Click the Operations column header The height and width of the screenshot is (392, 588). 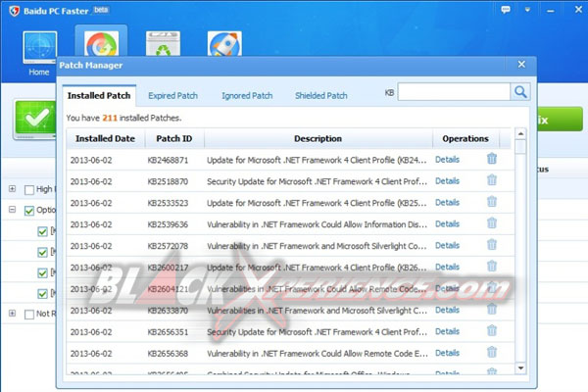coord(465,139)
